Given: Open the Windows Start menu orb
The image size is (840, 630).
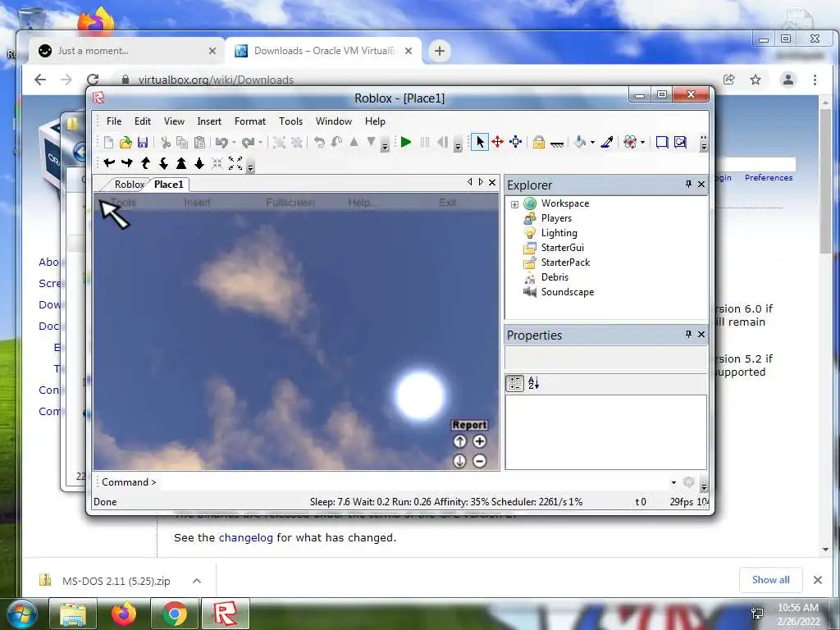Looking at the screenshot, I should pyautogui.click(x=22, y=614).
